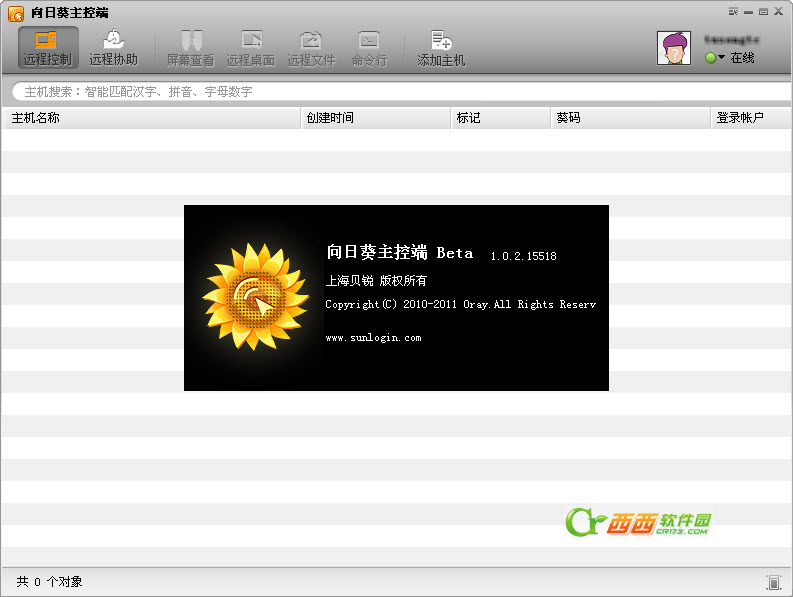The width and height of the screenshot is (793, 597).
Task: Click the status bar icon at bottom right
Action: [x=773, y=582]
